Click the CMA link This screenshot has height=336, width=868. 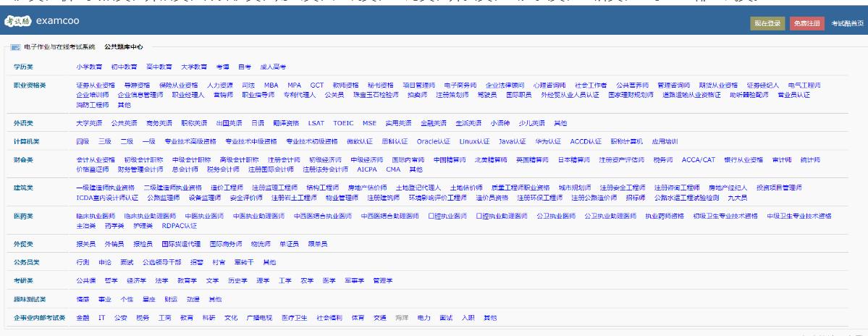[x=393, y=169]
